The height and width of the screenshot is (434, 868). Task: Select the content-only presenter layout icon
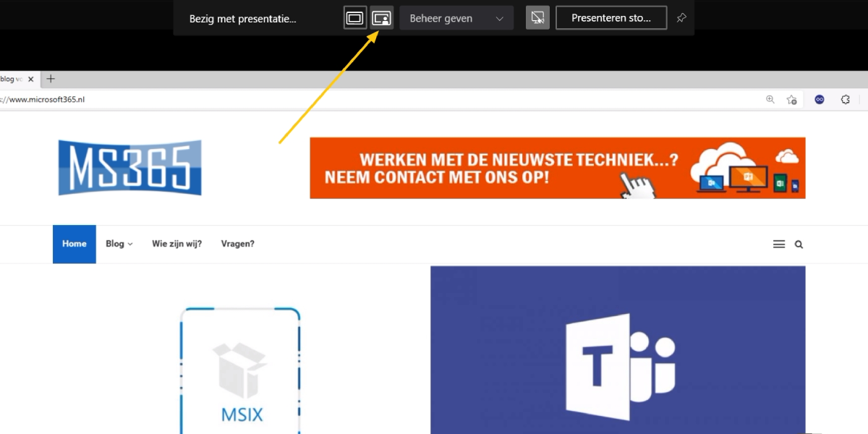click(x=354, y=18)
